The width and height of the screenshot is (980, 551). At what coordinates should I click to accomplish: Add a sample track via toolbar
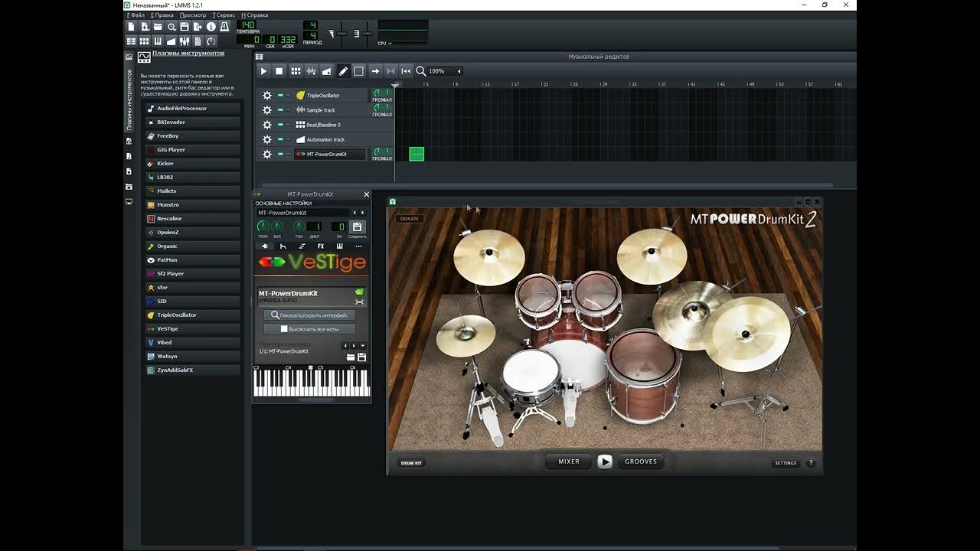pos(311,71)
